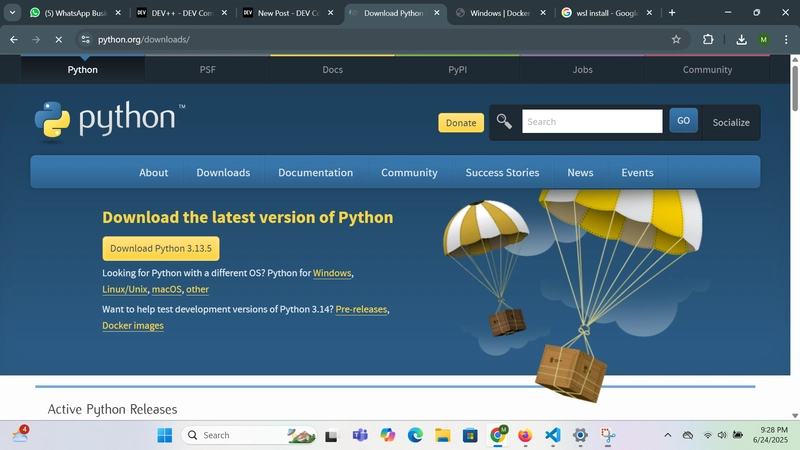Click the page vertical scrollbar thumb
Viewport: 800px width, 450px height.
tap(795, 88)
